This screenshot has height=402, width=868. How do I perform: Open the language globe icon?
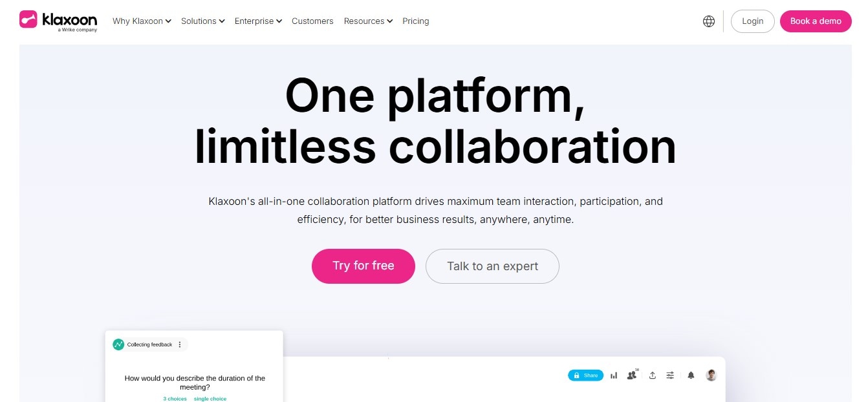coord(709,21)
